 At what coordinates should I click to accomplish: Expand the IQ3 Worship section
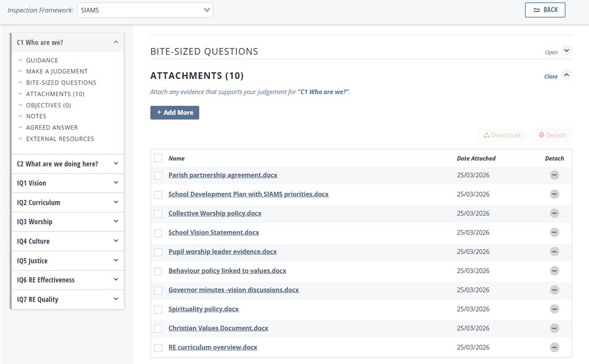[x=67, y=222]
